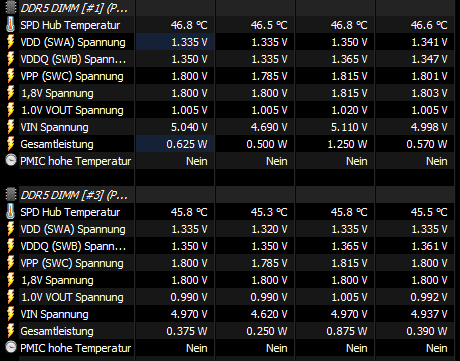This screenshot has width=460, height=361.
Task: Click the 5.040 V VIN Spannung value
Action: (x=189, y=127)
